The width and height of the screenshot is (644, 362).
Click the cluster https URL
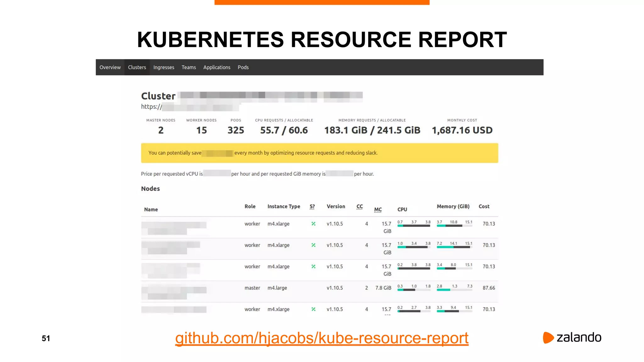coord(190,107)
